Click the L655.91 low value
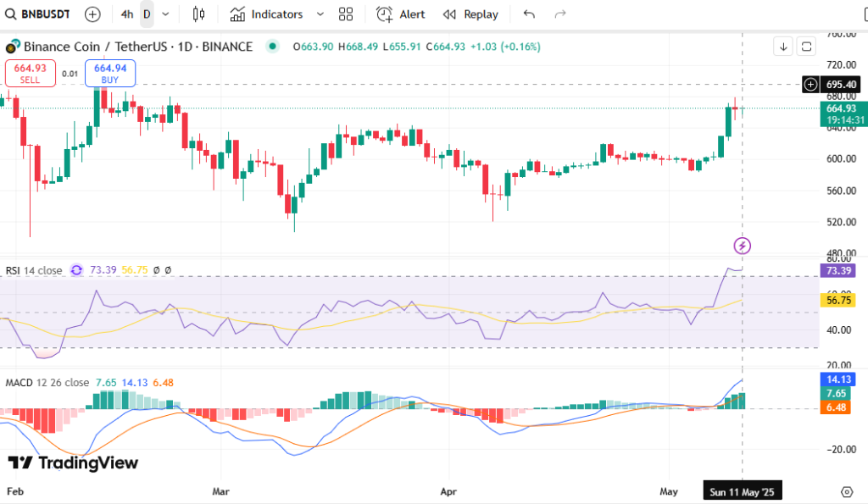 pyautogui.click(x=402, y=47)
